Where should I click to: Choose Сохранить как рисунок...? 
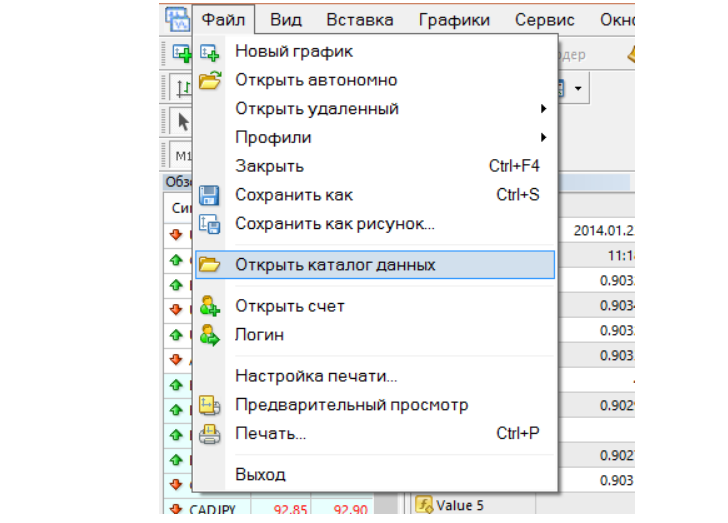pos(375,224)
